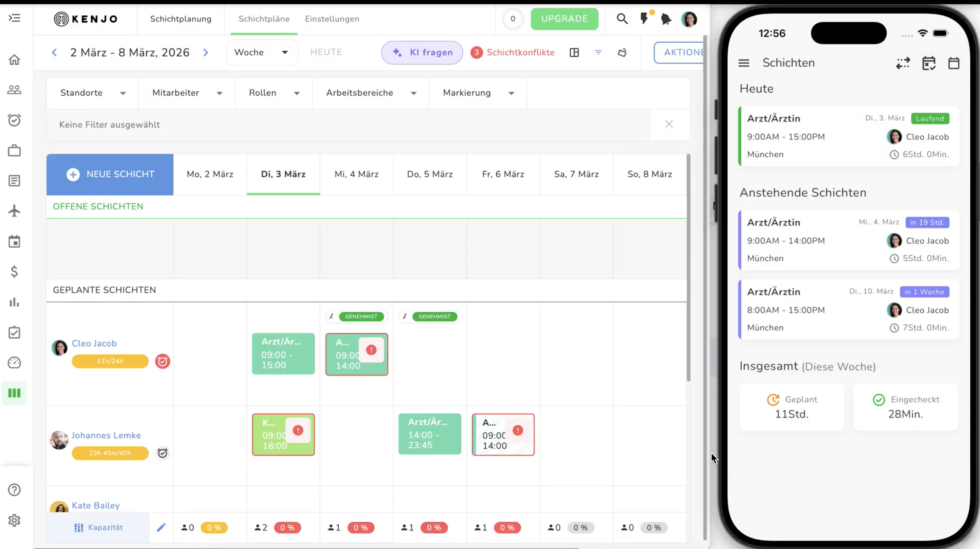This screenshot has width=980, height=549.
Task: Open the notifications bell icon
Action: pyautogui.click(x=666, y=19)
